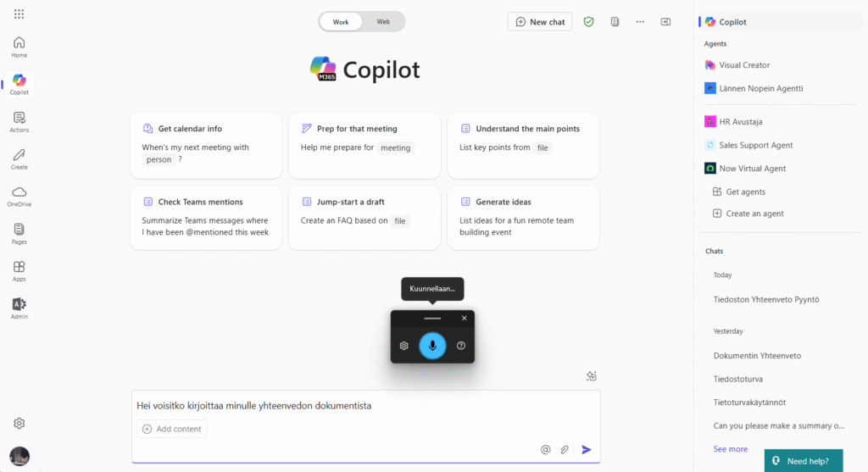Viewport: 868px width, 472px height.
Task: Open the notebook pages icon in header
Action: 615,22
